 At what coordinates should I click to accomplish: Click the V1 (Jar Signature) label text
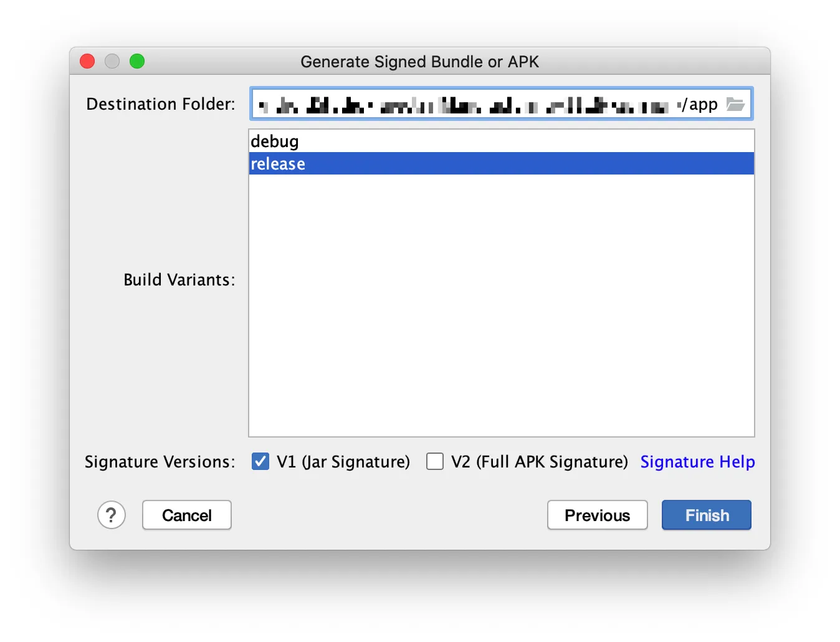(343, 462)
